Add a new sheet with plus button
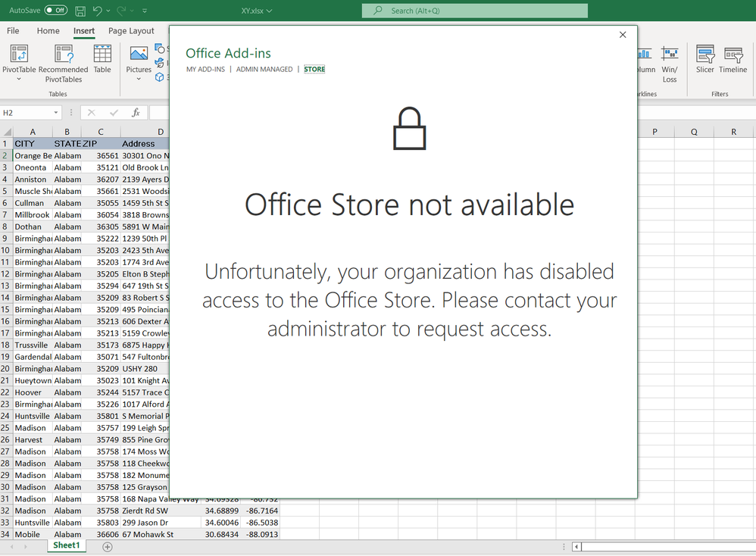This screenshot has width=756, height=556. coord(108,547)
